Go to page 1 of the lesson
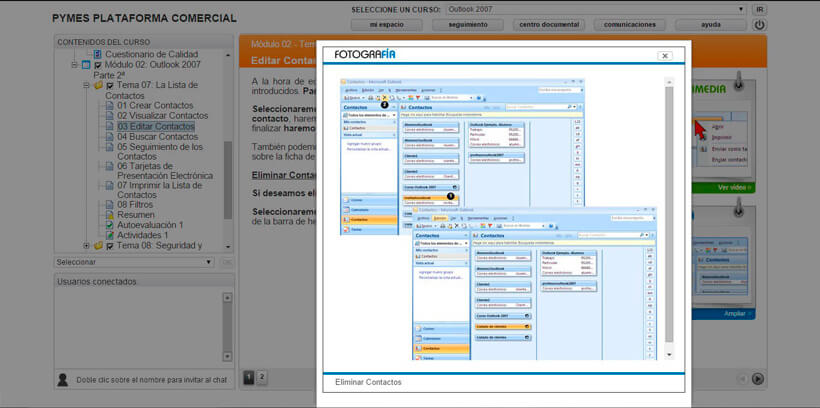Viewport: 820px width, 408px height. (x=249, y=377)
